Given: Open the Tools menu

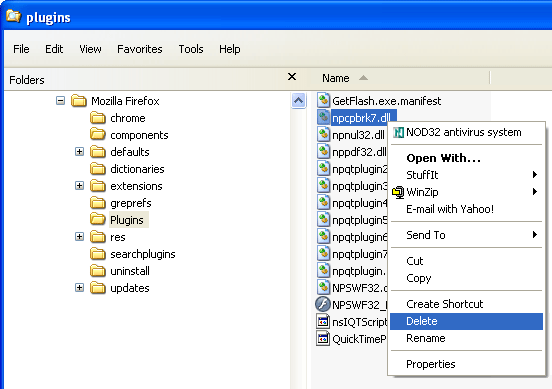Looking at the screenshot, I should (191, 49).
